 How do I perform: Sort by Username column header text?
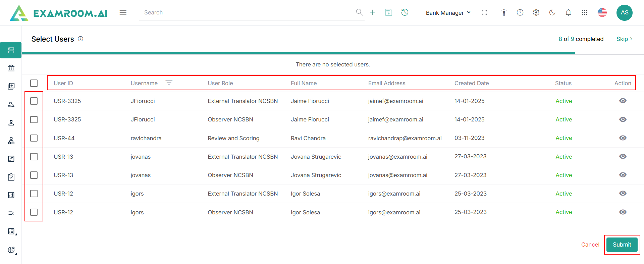pyautogui.click(x=144, y=83)
